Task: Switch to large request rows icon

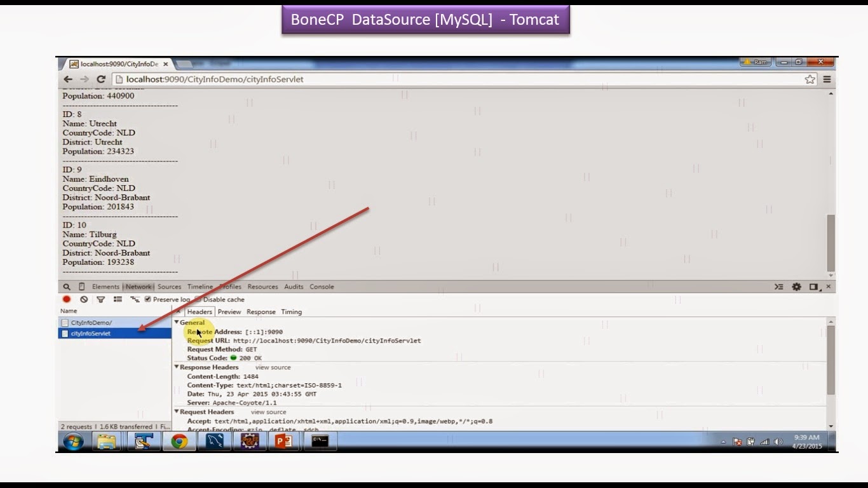Action: point(118,299)
